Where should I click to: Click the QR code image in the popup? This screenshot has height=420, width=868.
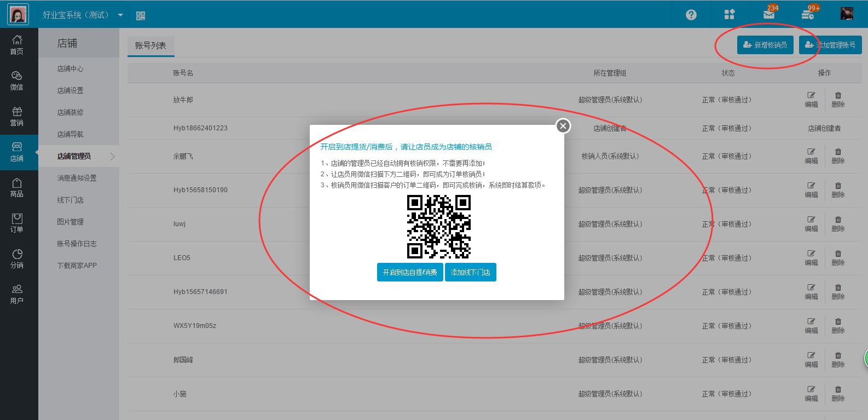click(439, 227)
